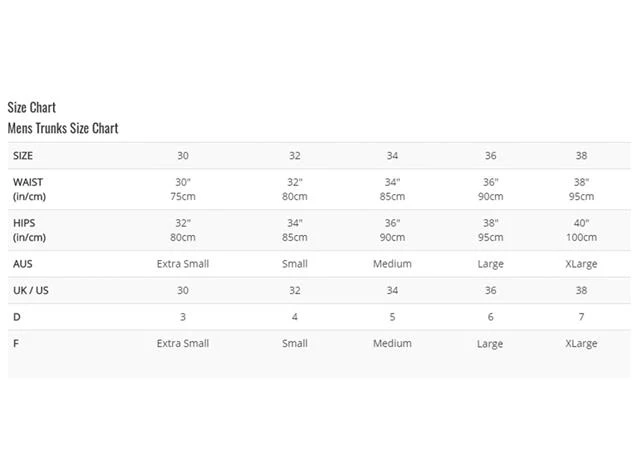Screen dimensions: 635x476
Task: Select the 36" 90cm waist measurement
Action: click(x=490, y=189)
